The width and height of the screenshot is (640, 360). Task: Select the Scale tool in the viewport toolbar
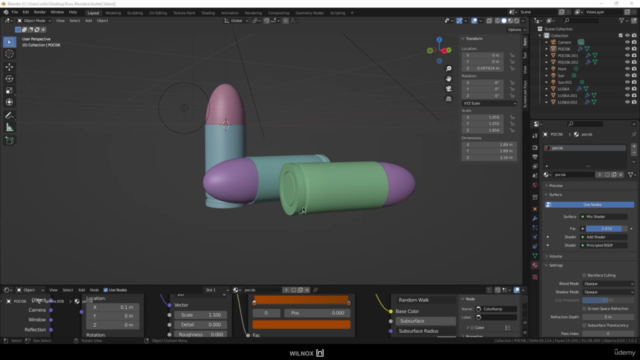click(9, 90)
